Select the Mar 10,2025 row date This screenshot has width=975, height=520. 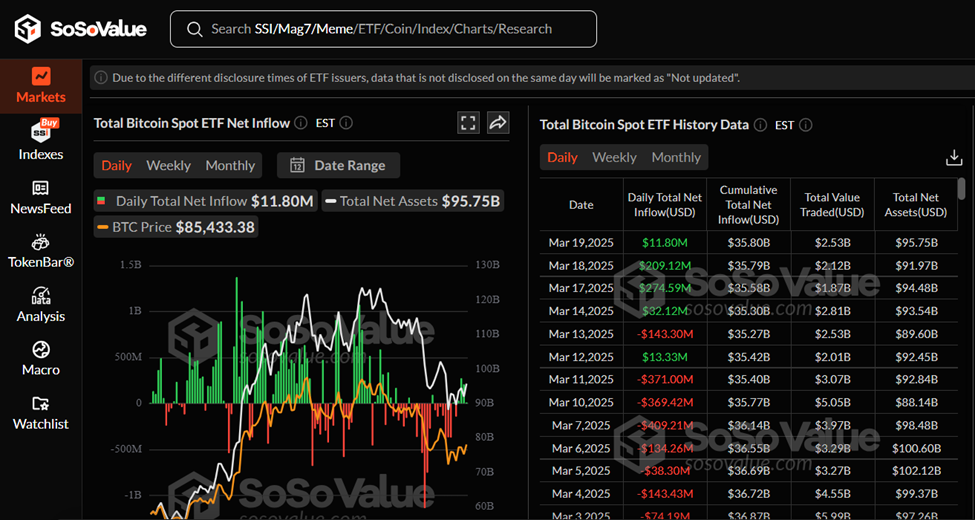[x=581, y=402]
